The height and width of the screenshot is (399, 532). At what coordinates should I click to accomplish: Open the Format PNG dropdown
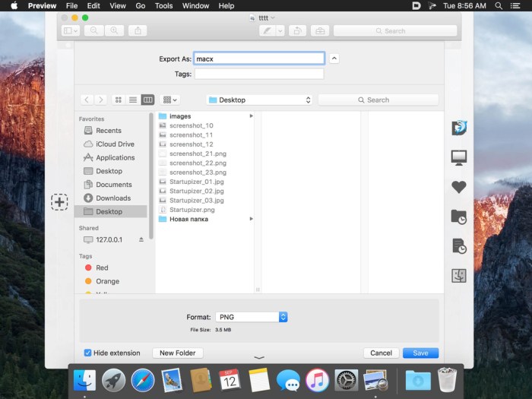[x=251, y=317]
